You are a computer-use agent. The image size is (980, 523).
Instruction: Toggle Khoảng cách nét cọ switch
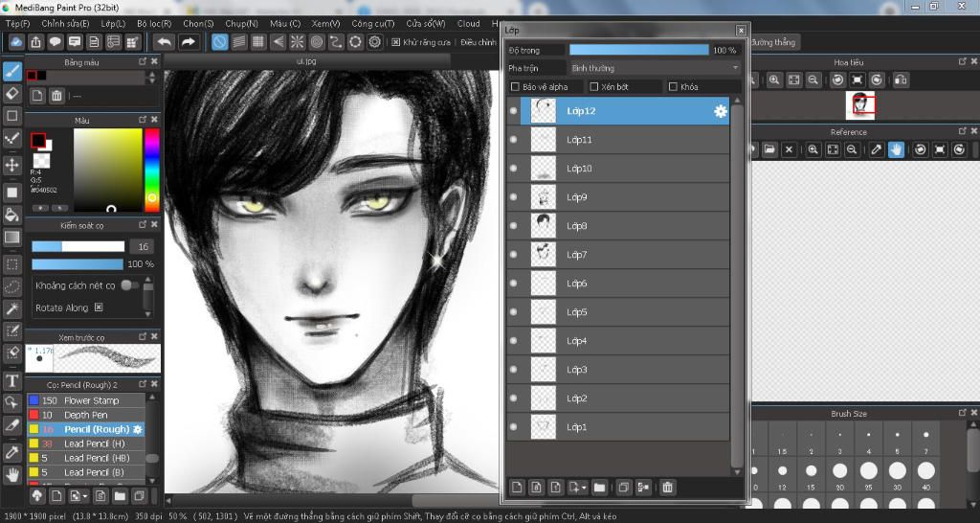[x=129, y=285]
